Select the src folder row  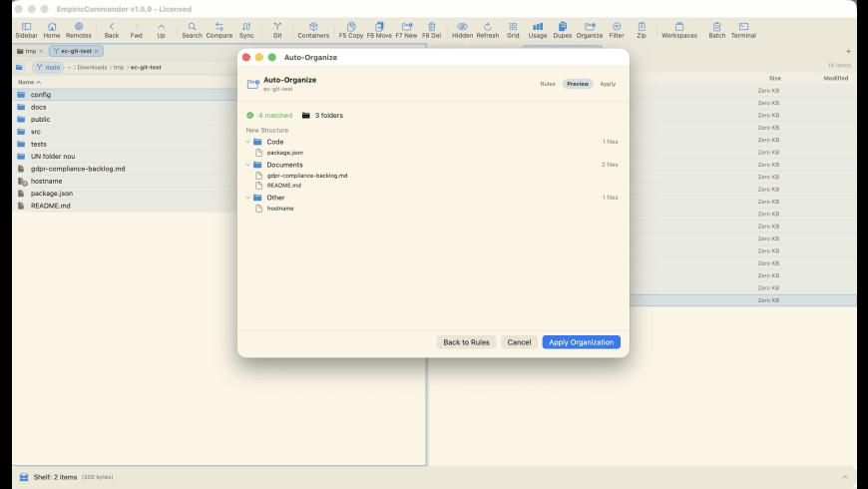[125, 132]
